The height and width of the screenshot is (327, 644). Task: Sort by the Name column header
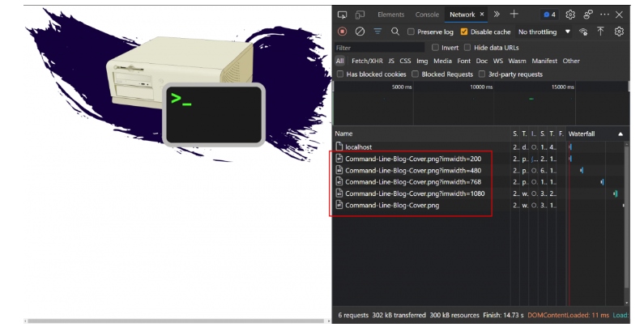pos(422,134)
